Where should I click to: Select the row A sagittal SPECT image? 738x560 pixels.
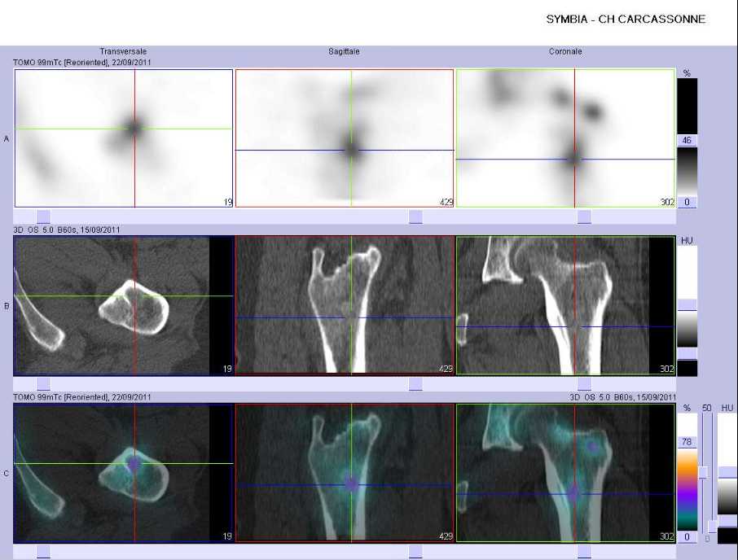coord(345,138)
